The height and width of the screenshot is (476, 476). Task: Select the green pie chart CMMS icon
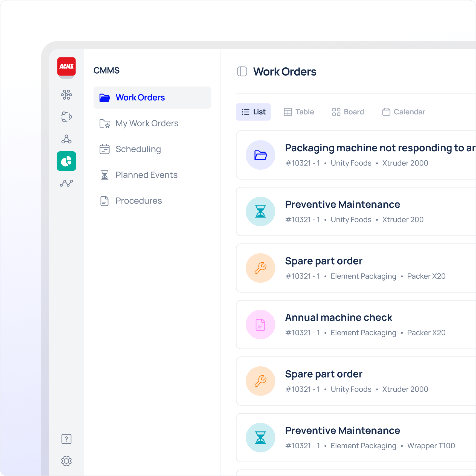(x=66, y=161)
